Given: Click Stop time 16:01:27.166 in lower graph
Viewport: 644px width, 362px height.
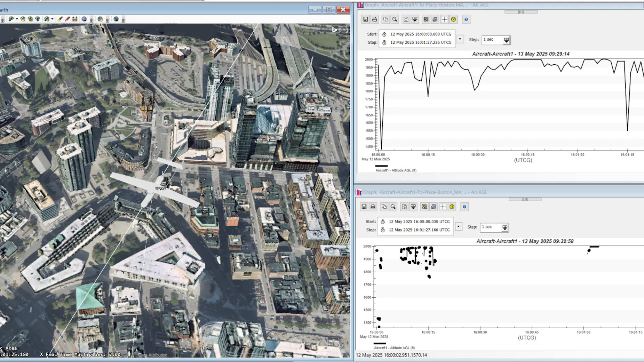Looking at the screenshot, I should (x=415, y=230).
